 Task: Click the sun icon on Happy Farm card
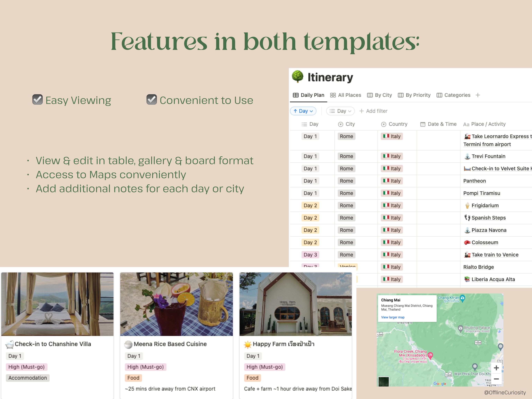pyautogui.click(x=247, y=344)
